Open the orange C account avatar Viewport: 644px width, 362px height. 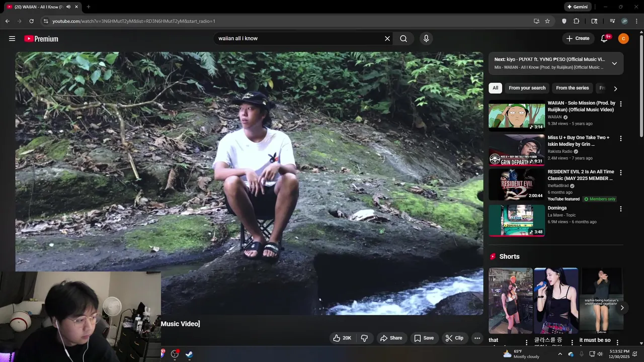623,39
